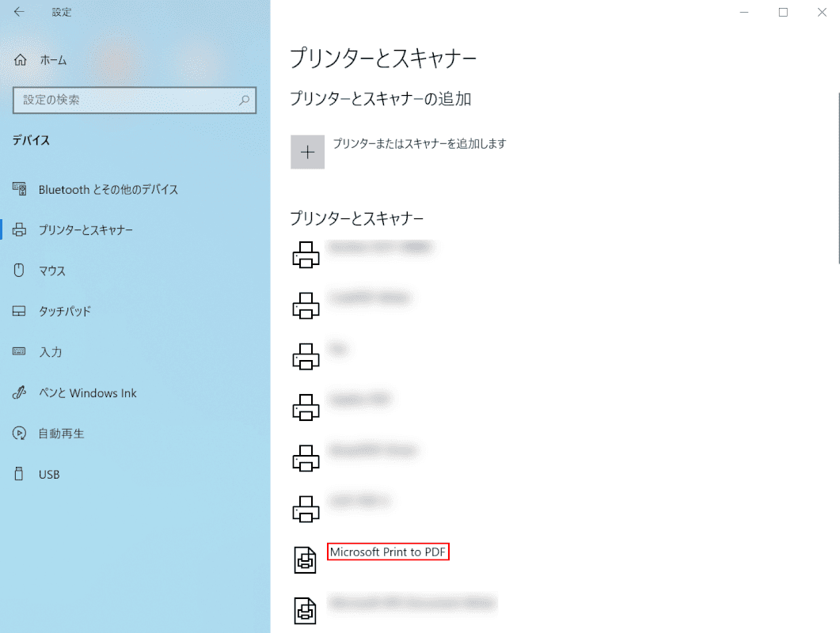Select the Bluetooth devices icon

pyautogui.click(x=20, y=189)
